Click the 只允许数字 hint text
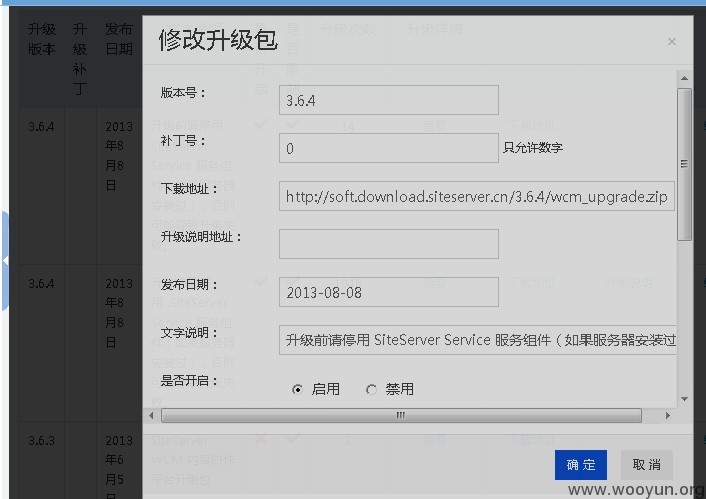The height and width of the screenshot is (499, 706). 533,147
